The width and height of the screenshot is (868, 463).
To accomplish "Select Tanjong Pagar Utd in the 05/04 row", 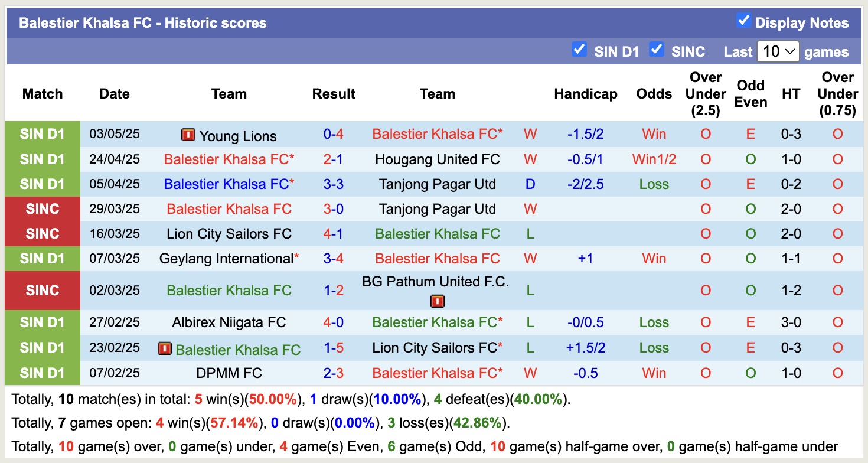I will pyautogui.click(x=437, y=184).
